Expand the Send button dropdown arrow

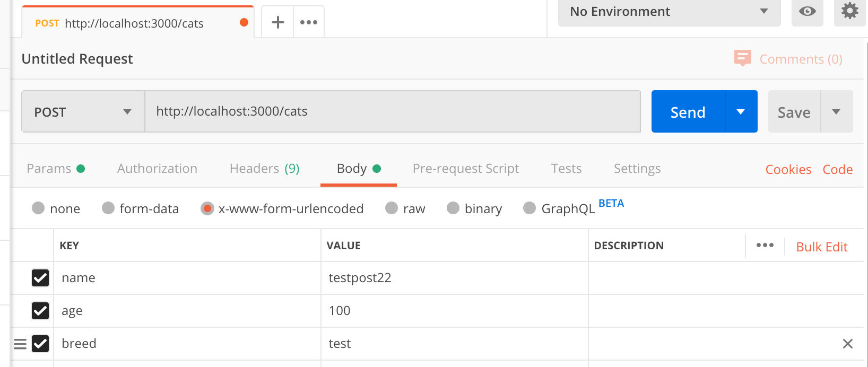pos(741,111)
